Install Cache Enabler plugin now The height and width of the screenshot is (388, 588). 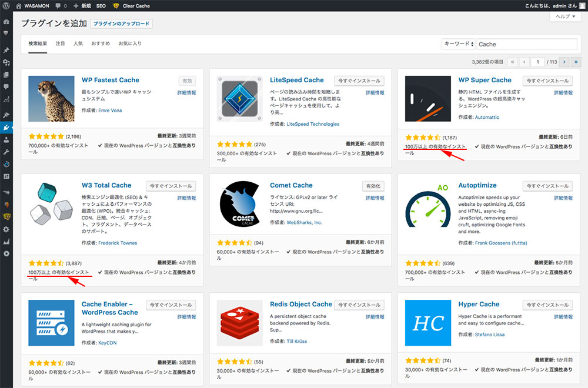point(171,305)
